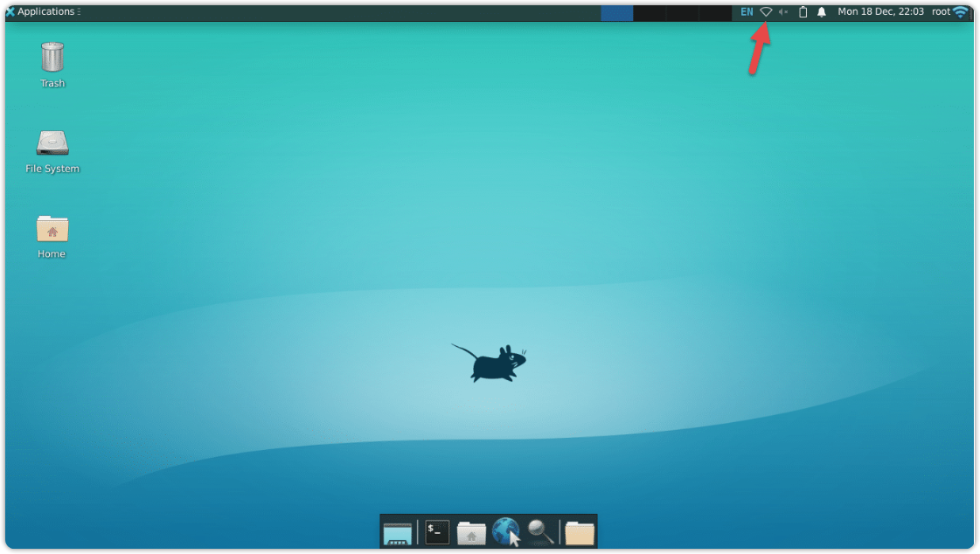Open the notifications bell icon
Viewport: 980px width, 554px height.
[822, 12]
